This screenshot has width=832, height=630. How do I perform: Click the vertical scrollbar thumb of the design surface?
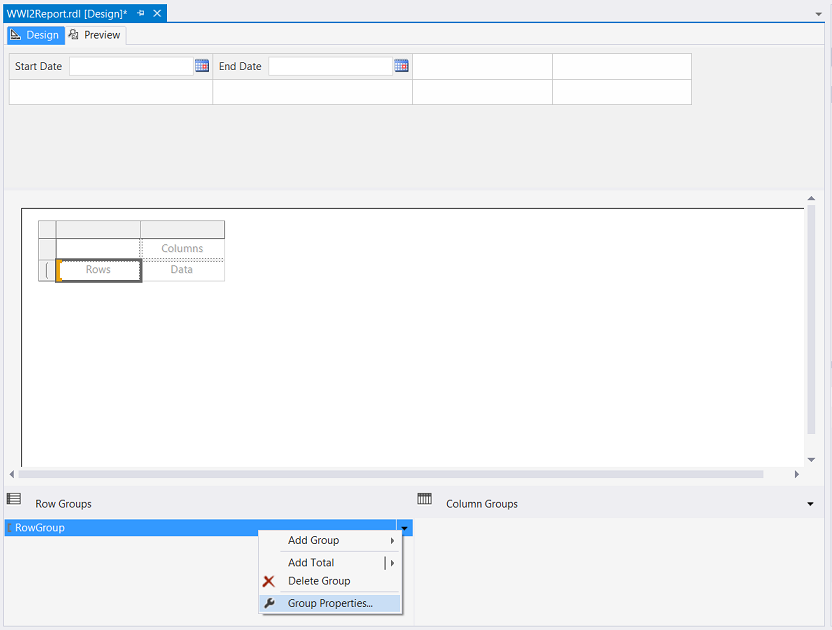(811, 320)
